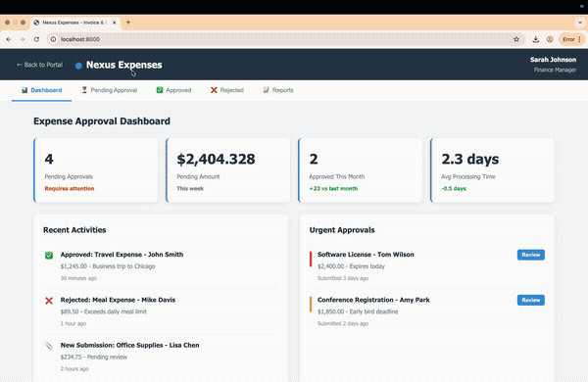Open the browser profile icon
Screen dimensions: 588x382
(550, 39)
